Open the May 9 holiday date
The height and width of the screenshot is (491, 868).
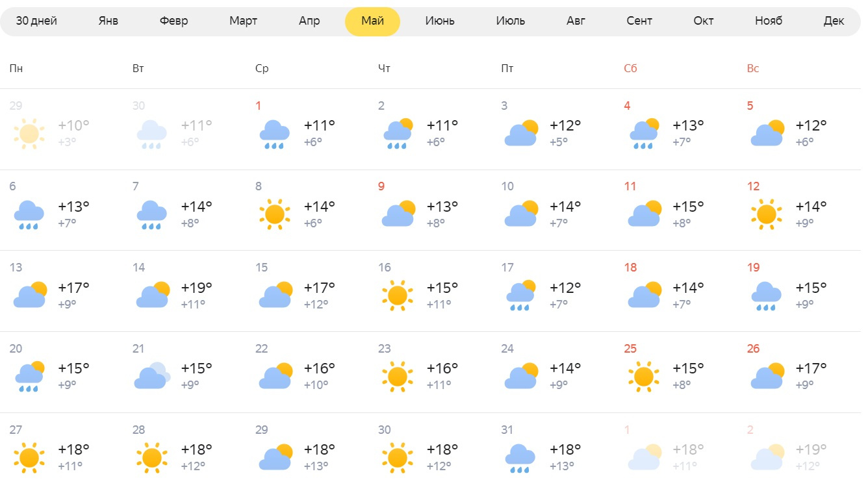381,186
